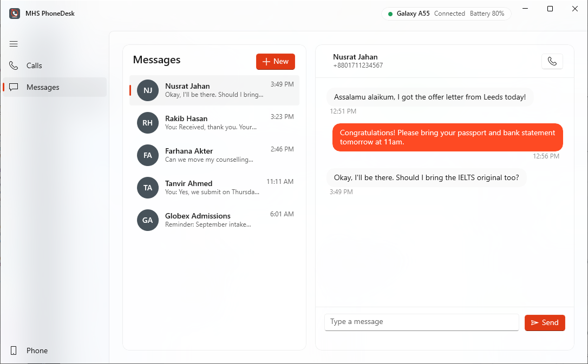Call Nusrat Jahan with the phone icon button
Image resolution: width=588 pixels, height=364 pixels.
point(552,62)
